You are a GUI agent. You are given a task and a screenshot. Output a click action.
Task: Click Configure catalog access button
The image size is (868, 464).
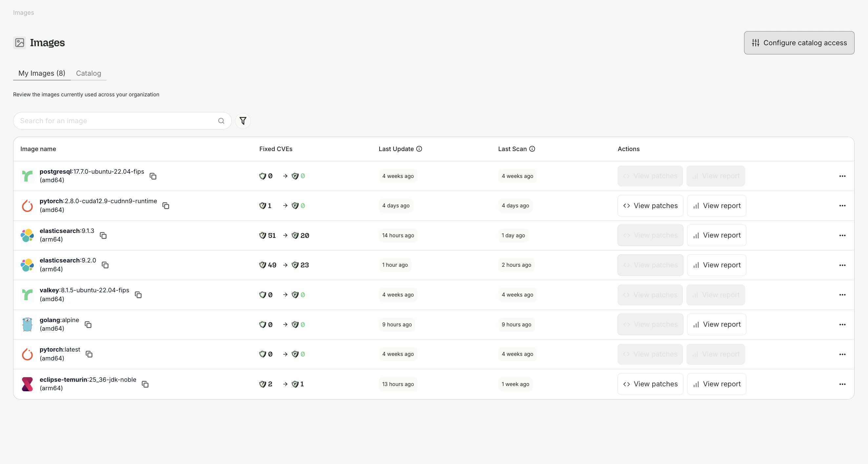(799, 43)
